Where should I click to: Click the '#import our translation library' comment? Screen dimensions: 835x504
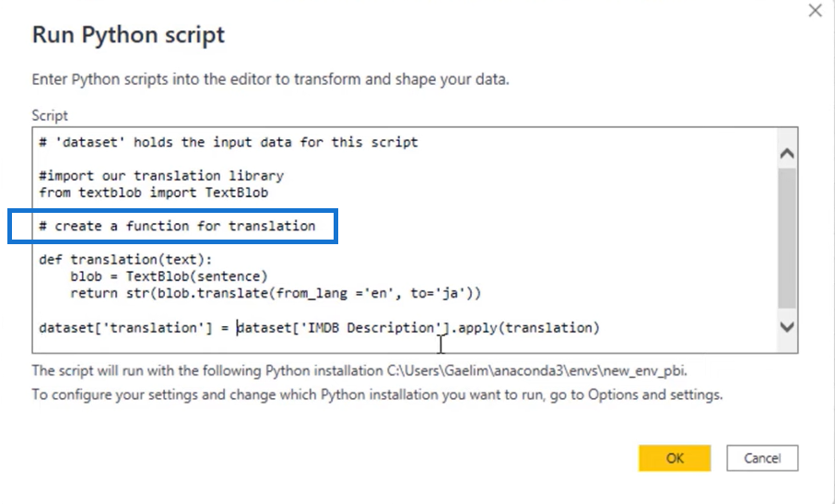pos(161,176)
